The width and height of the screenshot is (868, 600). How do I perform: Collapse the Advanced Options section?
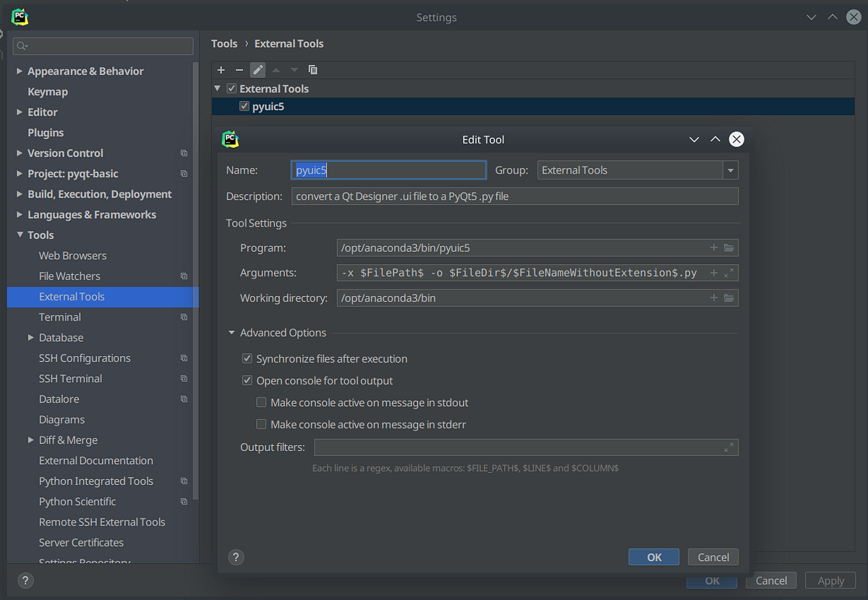[x=231, y=333]
